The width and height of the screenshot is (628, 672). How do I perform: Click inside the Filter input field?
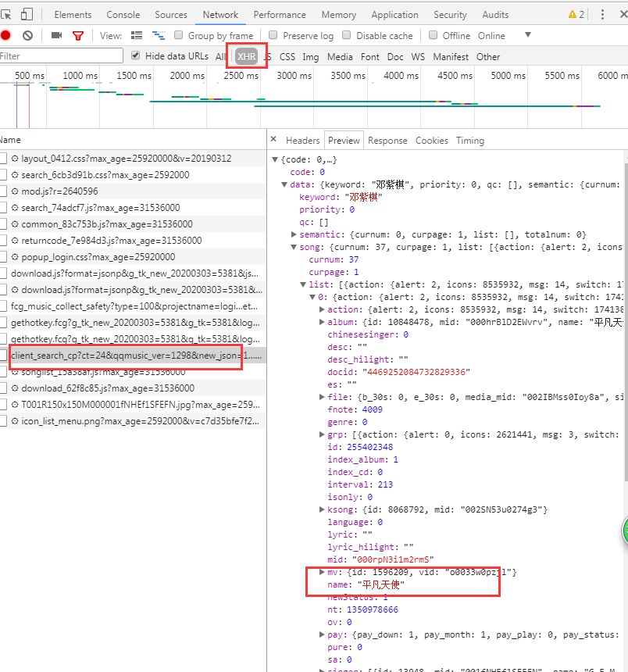click(59, 56)
